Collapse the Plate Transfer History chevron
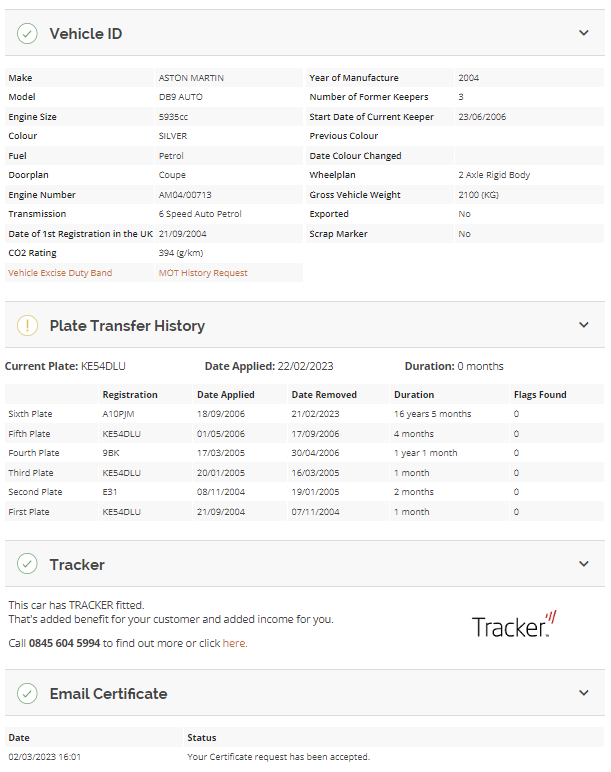Viewport: 611px width, 772px height. [584, 325]
